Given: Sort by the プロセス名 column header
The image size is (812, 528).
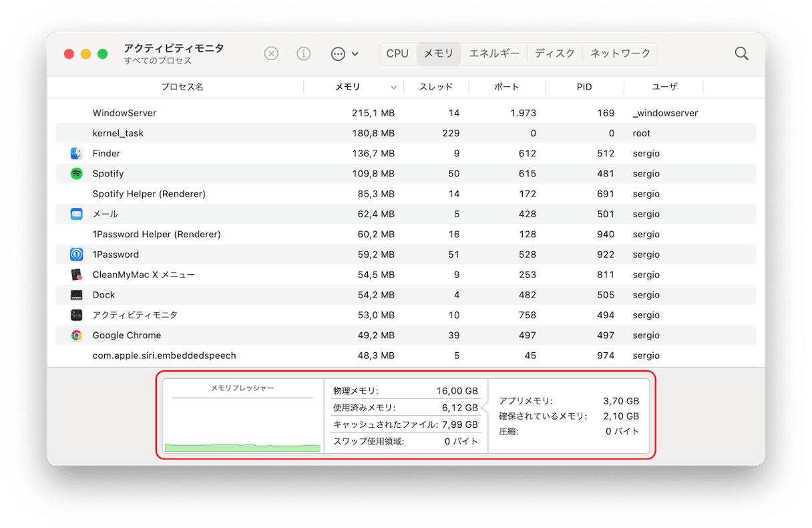Looking at the screenshot, I should (x=182, y=87).
